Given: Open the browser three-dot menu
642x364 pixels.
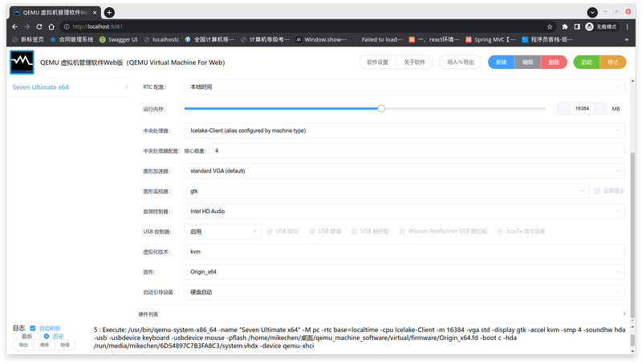Looking at the screenshot, I should pyautogui.click(x=628, y=26).
